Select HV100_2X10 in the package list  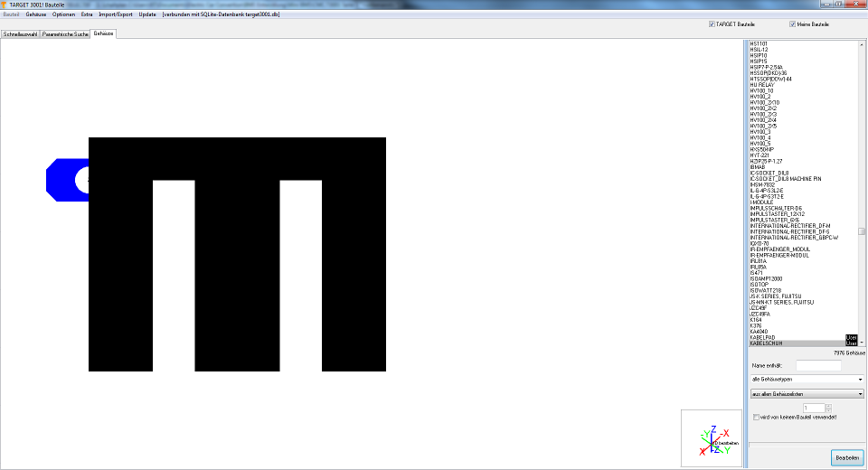point(765,102)
